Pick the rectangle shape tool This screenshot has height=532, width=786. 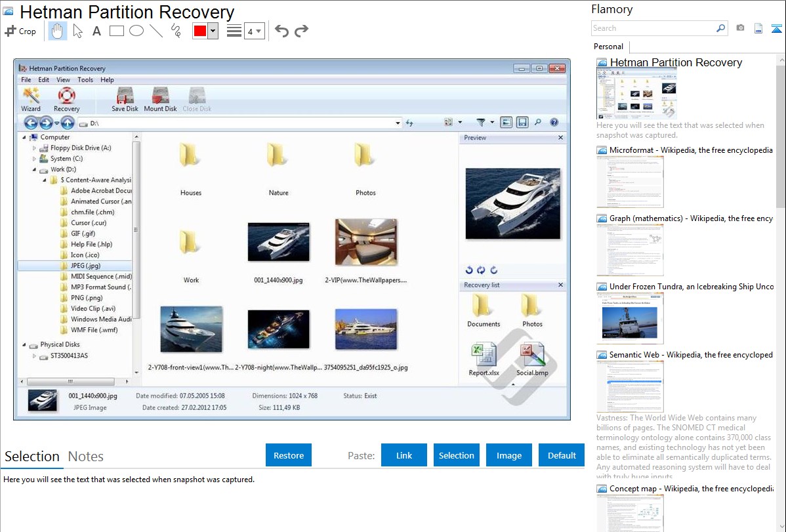(116, 31)
